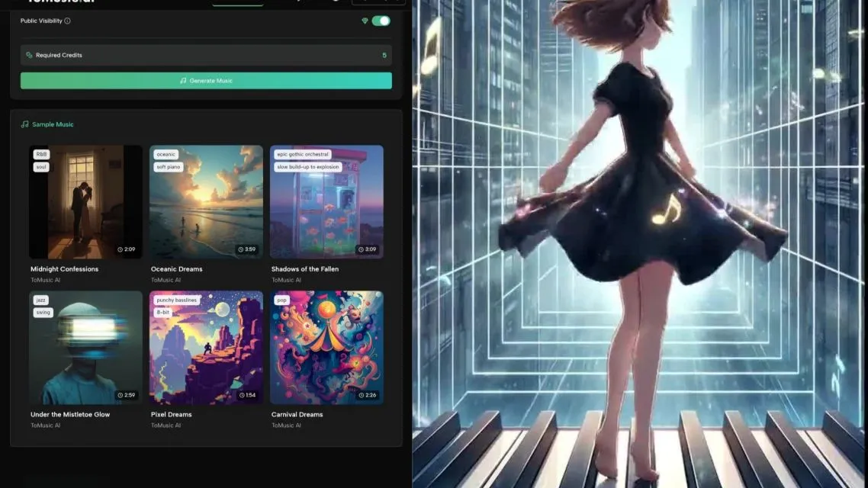This screenshot has width=868, height=488.
Task: Click the 8-bit tag
Action: [162, 312]
